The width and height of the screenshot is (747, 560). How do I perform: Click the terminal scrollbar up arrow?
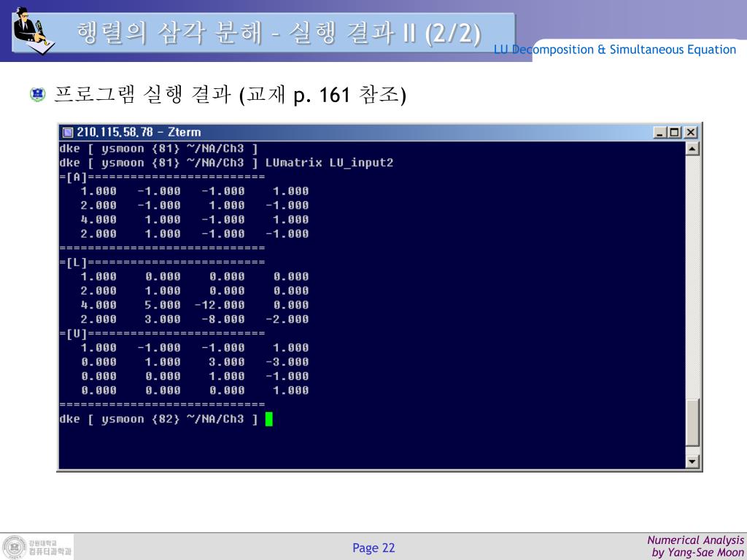point(692,149)
